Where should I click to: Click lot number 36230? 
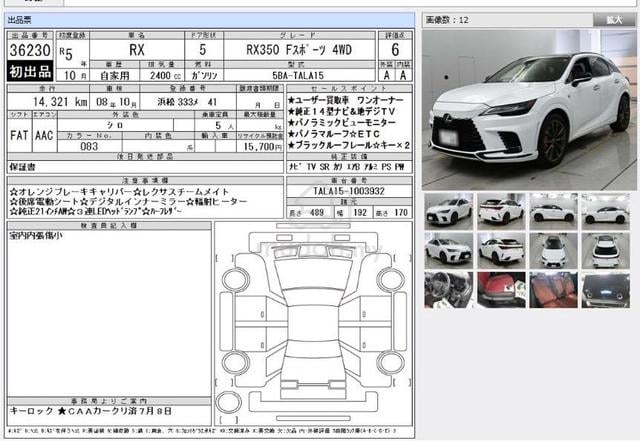pos(30,50)
